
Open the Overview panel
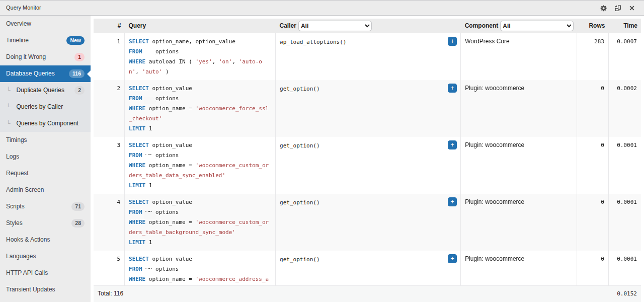[45, 24]
